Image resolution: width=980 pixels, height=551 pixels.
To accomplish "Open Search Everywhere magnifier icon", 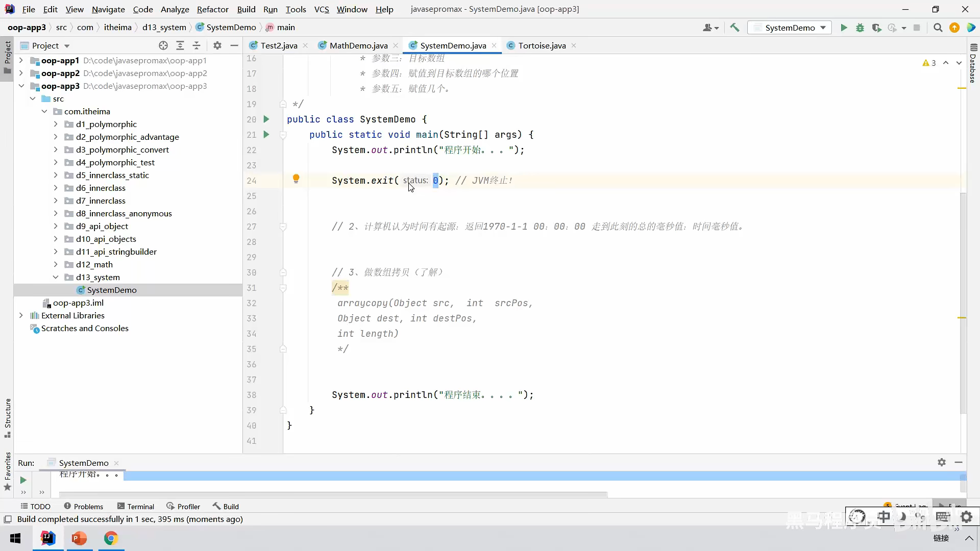I will click(x=938, y=28).
